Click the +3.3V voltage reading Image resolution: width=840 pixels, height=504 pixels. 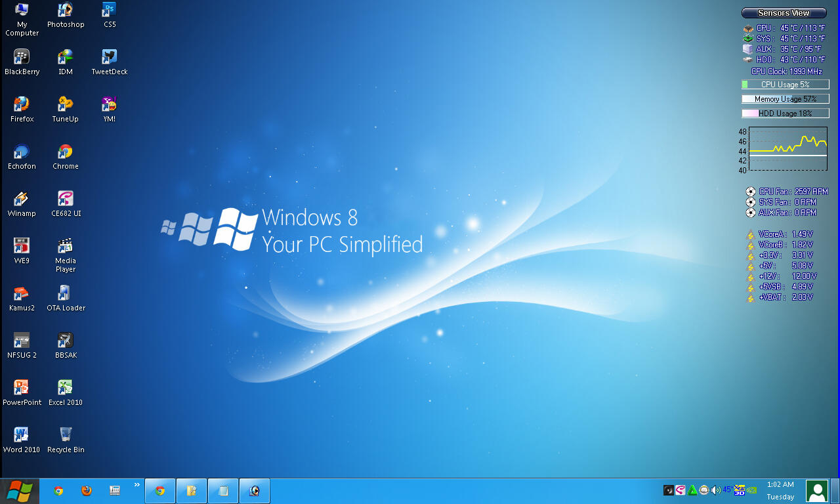[780, 255]
